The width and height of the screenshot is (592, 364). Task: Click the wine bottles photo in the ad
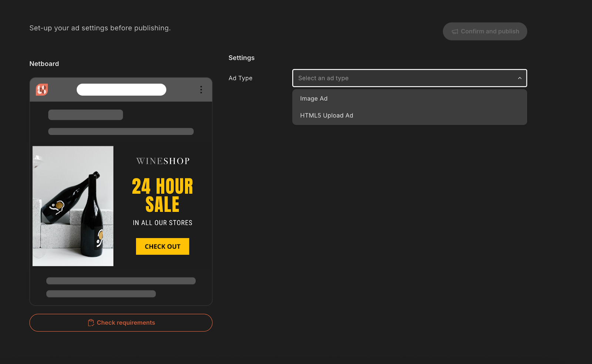click(73, 206)
